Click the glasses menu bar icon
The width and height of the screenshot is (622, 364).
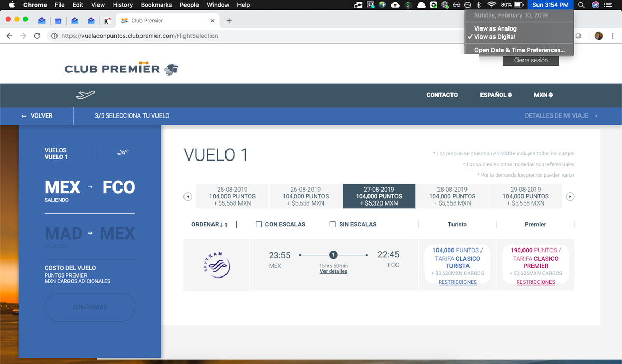point(457,5)
